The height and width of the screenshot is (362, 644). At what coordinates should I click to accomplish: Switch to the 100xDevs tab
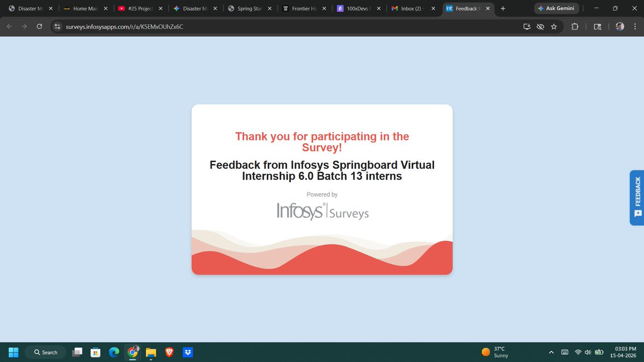(x=359, y=9)
